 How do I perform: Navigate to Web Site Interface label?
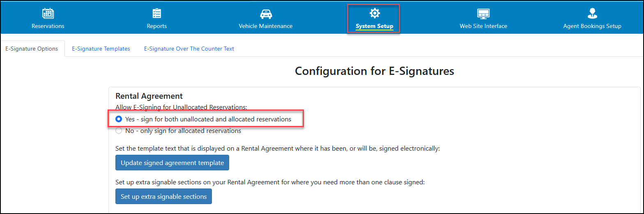click(x=483, y=26)
